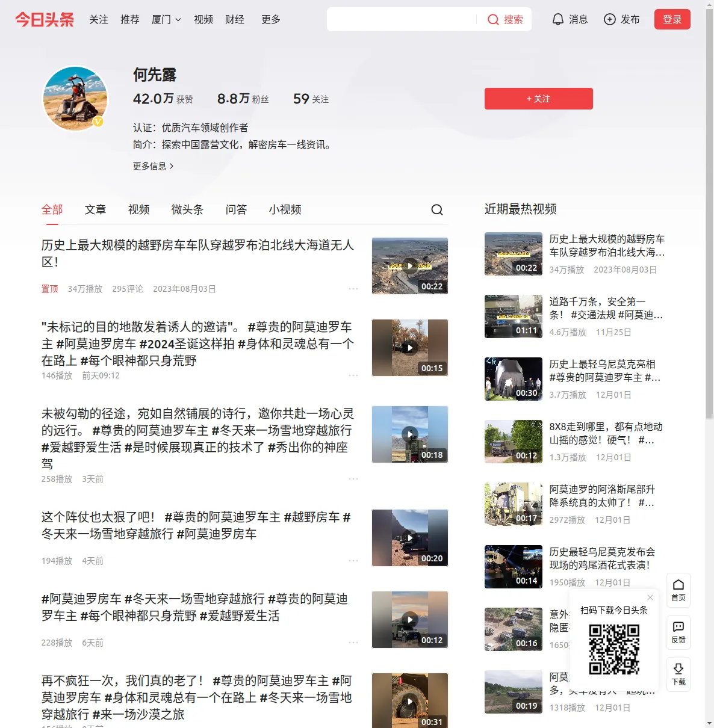View 8.8万 粉丝 followers list

[x=243, y=99]
